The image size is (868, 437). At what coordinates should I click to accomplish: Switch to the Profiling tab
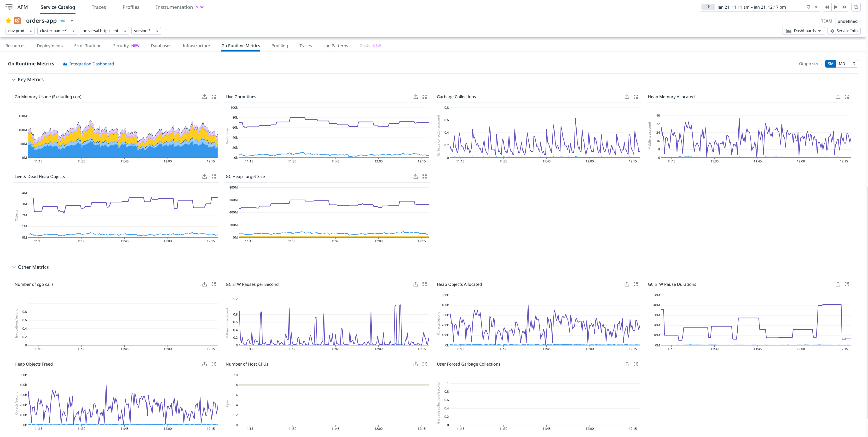[279, 46]
